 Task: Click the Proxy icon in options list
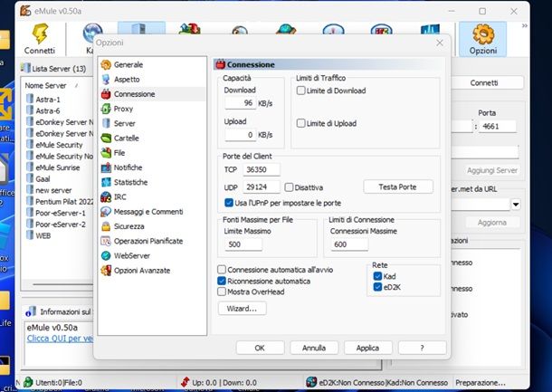click(x=106, y=109)
